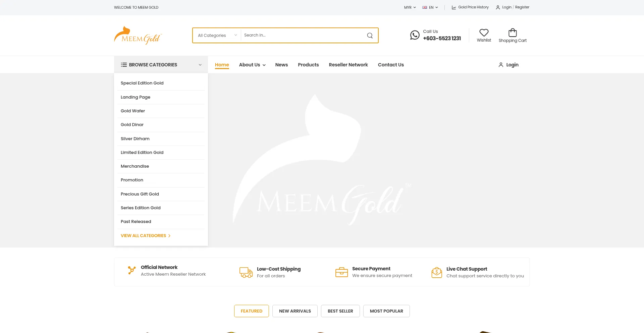Image resolution: width=644 pixels, height=333 pixels.
Task: Select the New Arrivals tab
Action: [295, 311]
